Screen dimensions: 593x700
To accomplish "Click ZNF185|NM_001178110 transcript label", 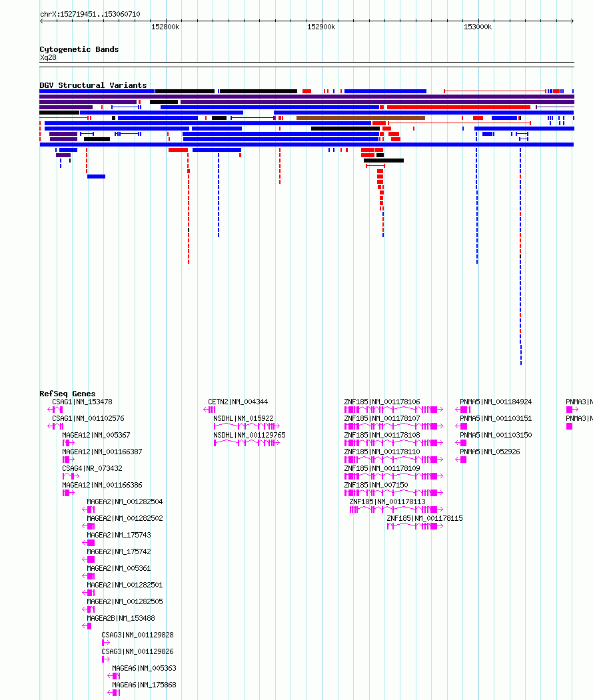I will (382, 452).
